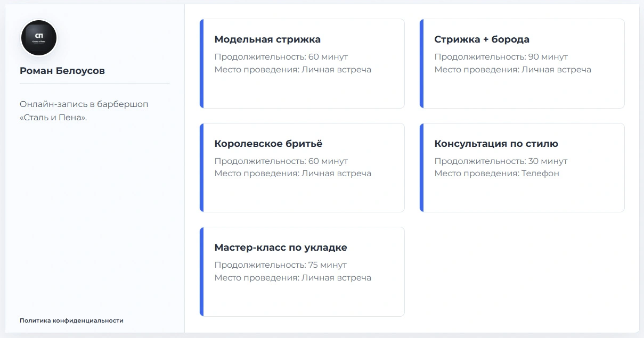Click Продолжительность: 60 минут under Модельная стрижка
Screen dimensions: 644x338
pos(281,57)
